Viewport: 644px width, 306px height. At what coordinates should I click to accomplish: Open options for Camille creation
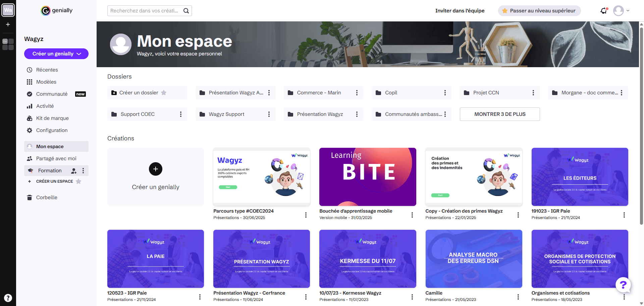click(x=518, y=297)
